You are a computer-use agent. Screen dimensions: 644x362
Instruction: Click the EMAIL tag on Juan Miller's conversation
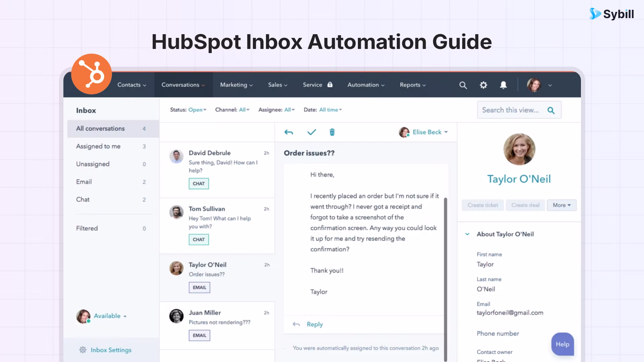point(200,336)
